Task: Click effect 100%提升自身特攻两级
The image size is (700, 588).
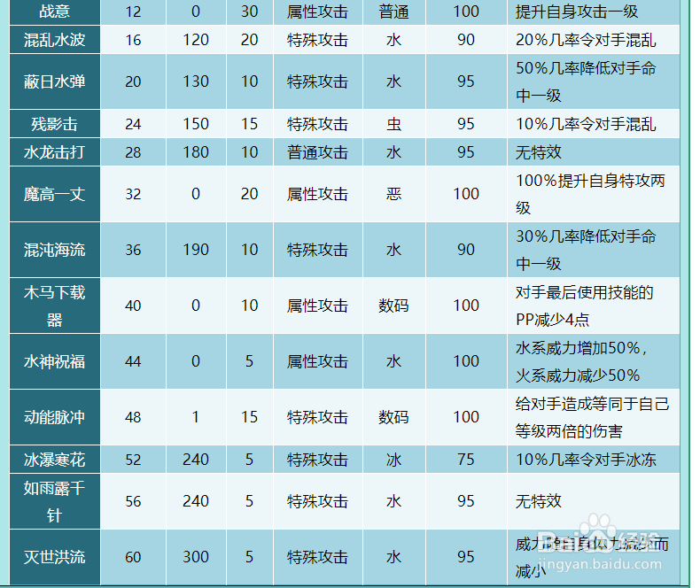Action: tap(590, 194)
